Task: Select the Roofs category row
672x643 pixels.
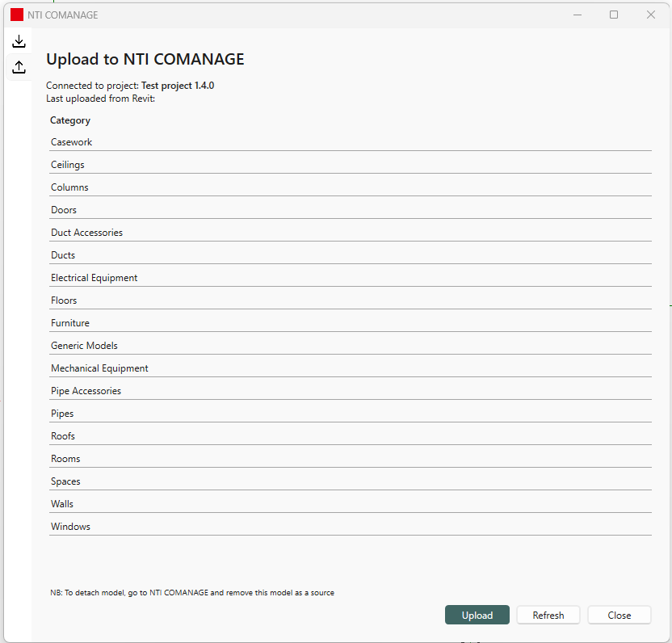Action: point(351,436)
